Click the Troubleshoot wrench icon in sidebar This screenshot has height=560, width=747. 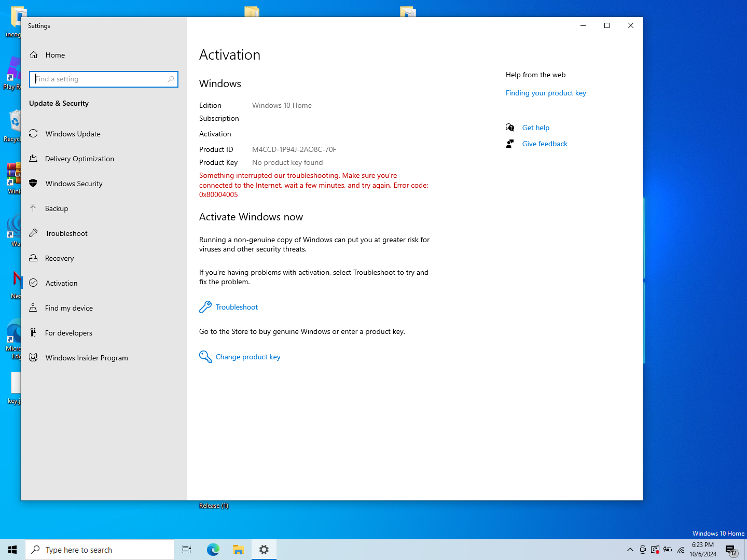(33, 233)
